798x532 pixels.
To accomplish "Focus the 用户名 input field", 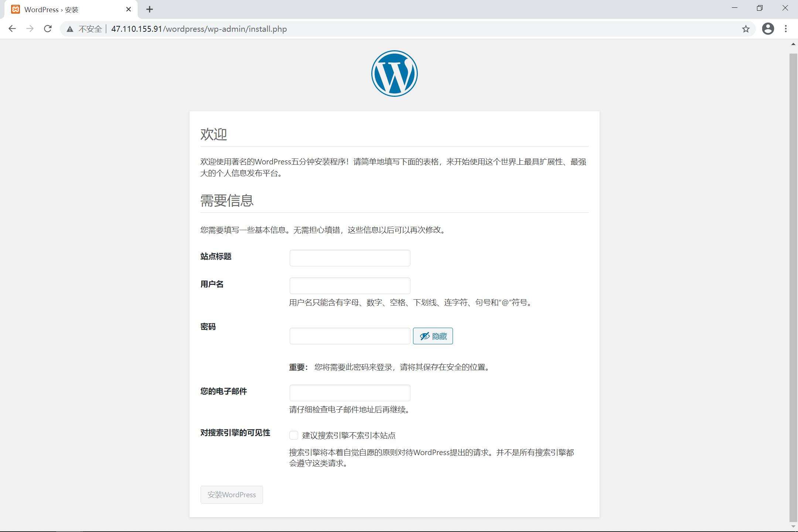I will click(350, 286).
